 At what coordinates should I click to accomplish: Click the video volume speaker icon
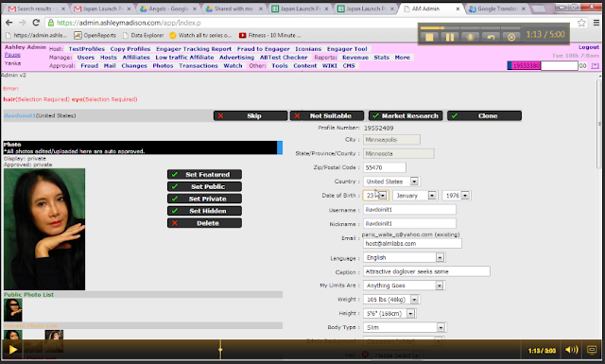(571, 350)
